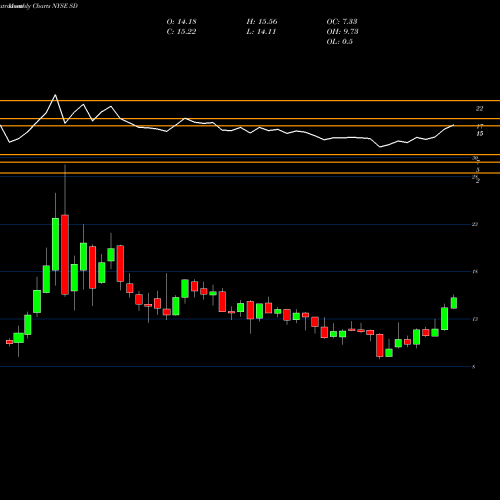Click the 'H: 15.56' high value

click(x=262, y=22)
